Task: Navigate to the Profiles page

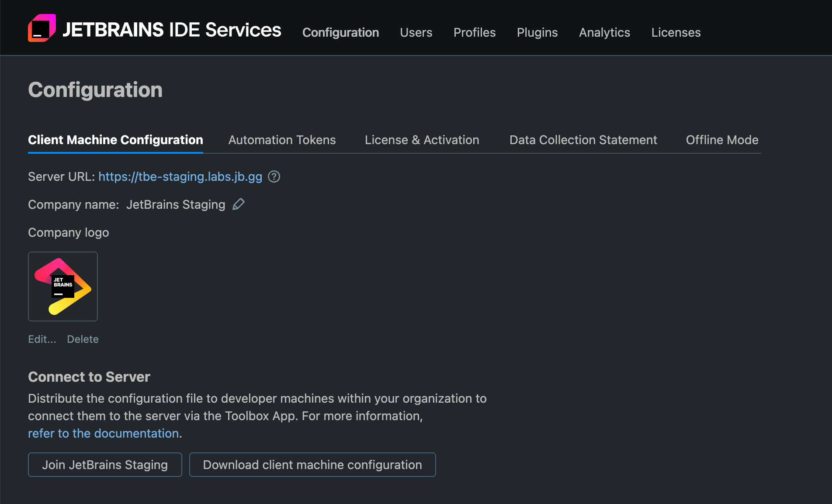Action: [x=475, y=32]
